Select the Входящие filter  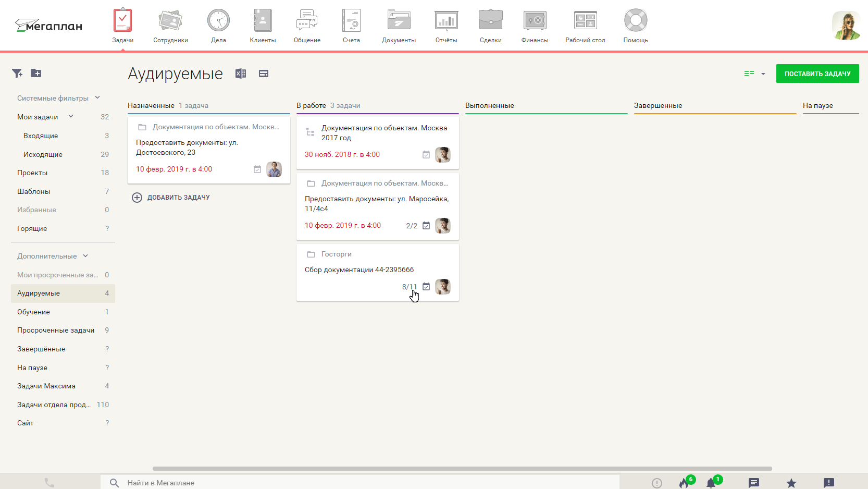coord(63,136)
